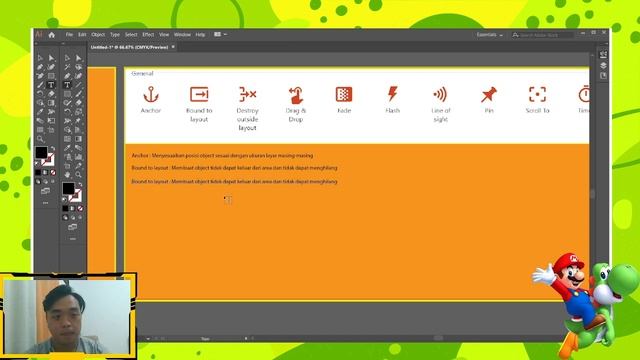Image resolution: width=640 pixels, height=360 pixels.
Task: Select the Column Graph tool
Action: coord(78,157)
